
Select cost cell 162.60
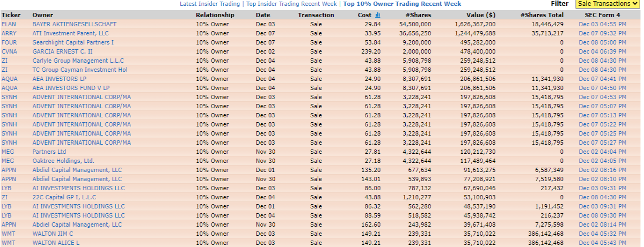click(371, 224)
